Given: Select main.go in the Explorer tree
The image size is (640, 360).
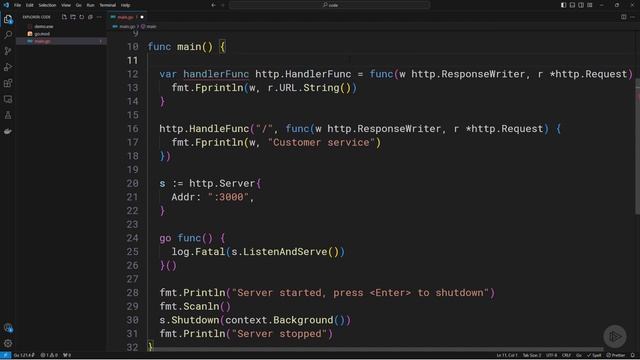Looking at the screenshot, I should pos(61,41).
